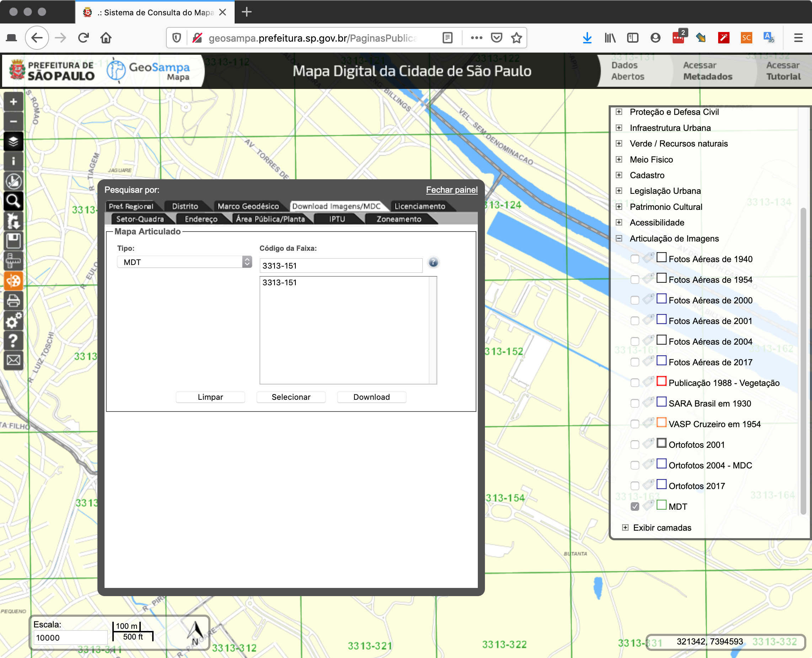The width and height of the screenshot is (812, 658).
Task: Activate the ruler measurement tool
Action: tap(13, 260)
